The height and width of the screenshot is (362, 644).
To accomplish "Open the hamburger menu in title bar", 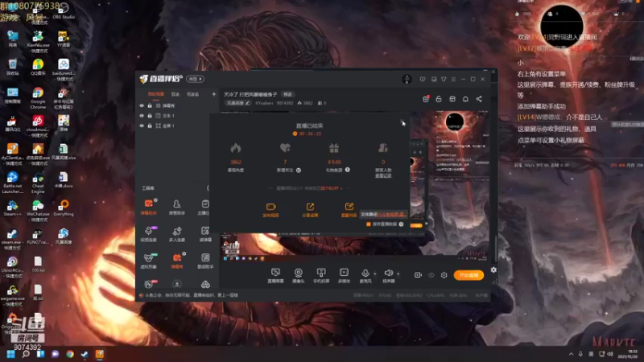I will [x=453, y=79].
